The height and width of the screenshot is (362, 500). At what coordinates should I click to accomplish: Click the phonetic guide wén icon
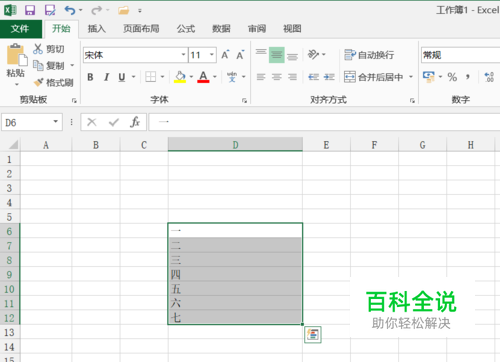[232, 77]
